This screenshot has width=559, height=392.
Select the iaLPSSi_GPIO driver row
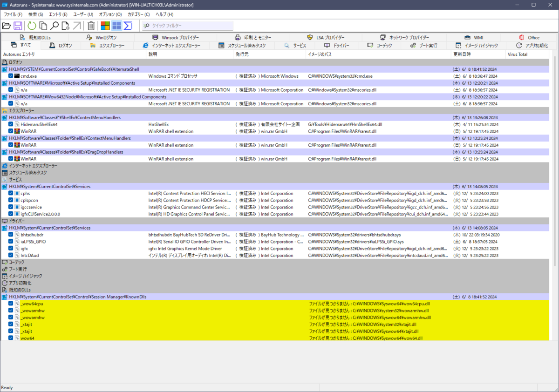(275, 242)
